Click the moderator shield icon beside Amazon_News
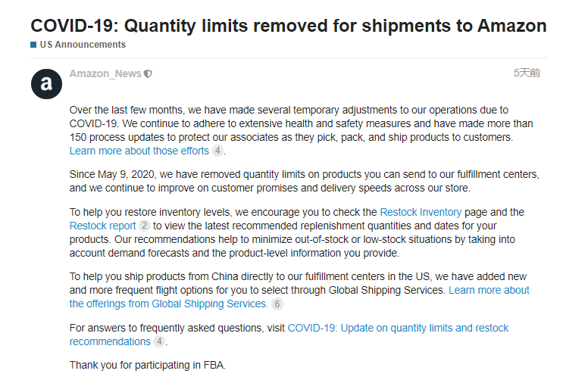The height and width of the screenshot is (380, 588). 148,74
